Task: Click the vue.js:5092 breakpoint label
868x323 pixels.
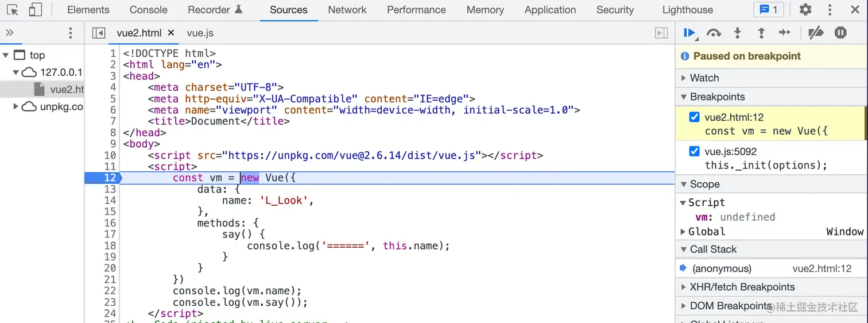Action: click(x=731, y=152)
